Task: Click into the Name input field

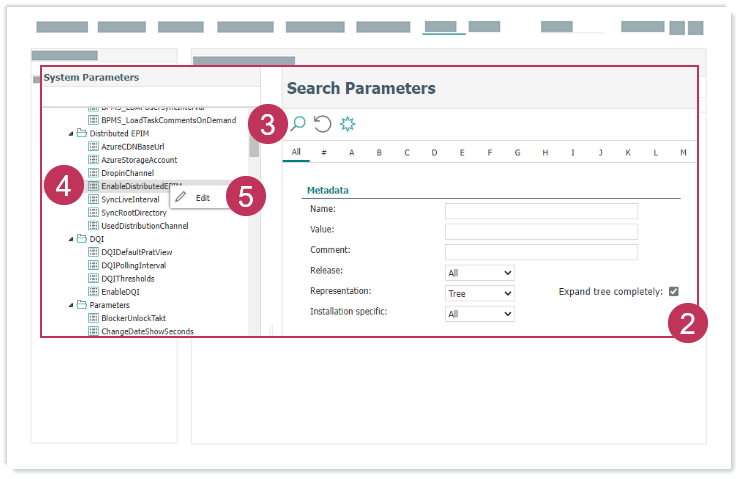Action: pos(541,211)
